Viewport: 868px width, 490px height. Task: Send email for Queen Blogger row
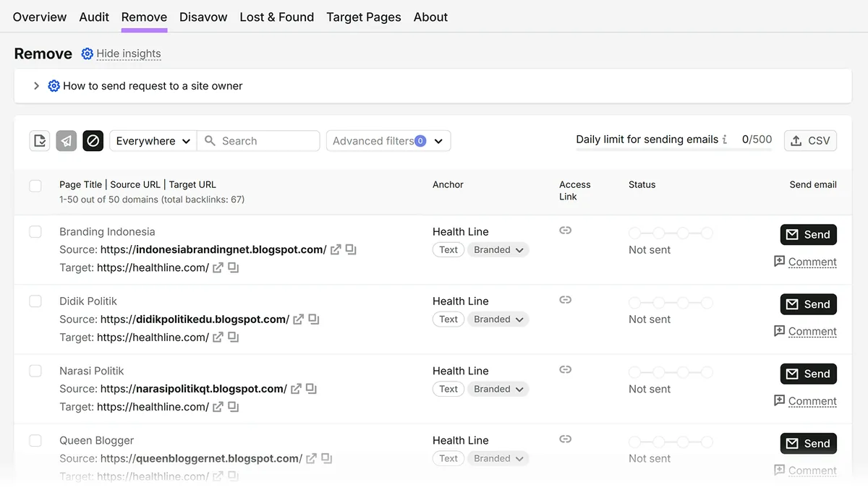809,444
